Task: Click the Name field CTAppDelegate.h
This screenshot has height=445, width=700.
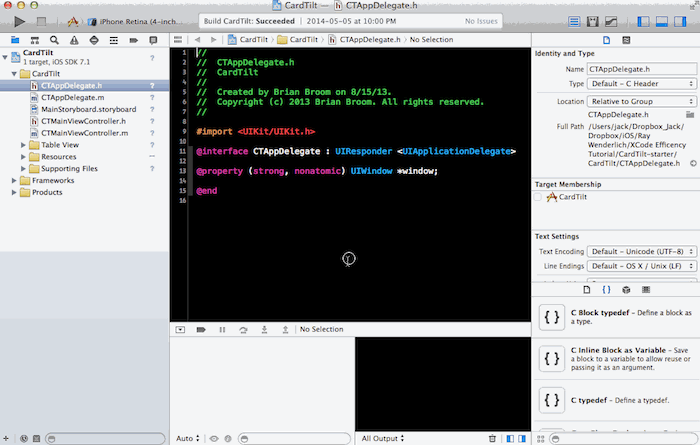Action: (x=642, y=69)
